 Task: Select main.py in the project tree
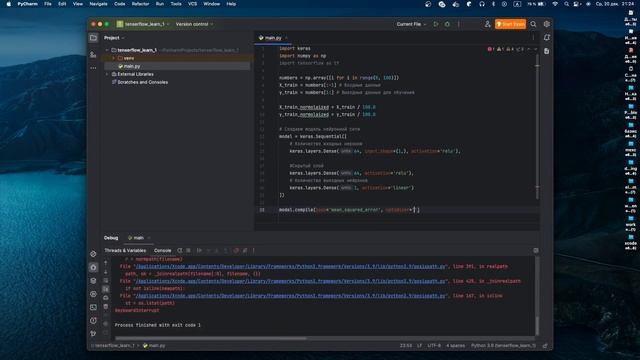coord(132,66)
